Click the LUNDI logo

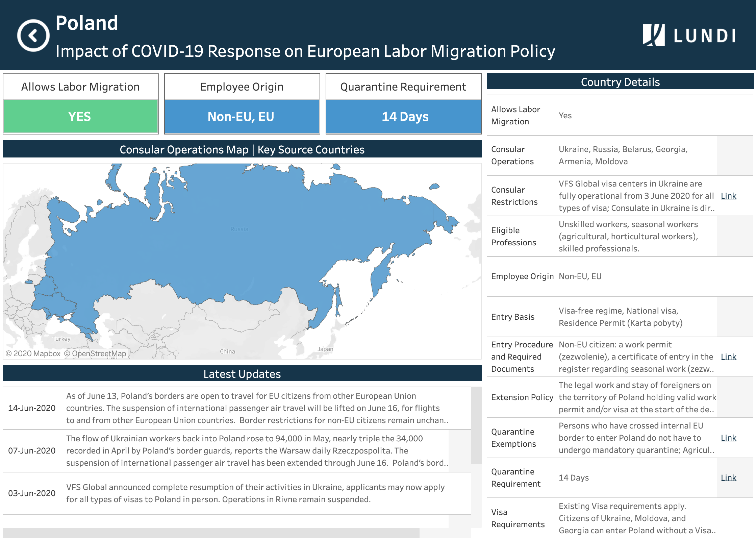(689, 35)
